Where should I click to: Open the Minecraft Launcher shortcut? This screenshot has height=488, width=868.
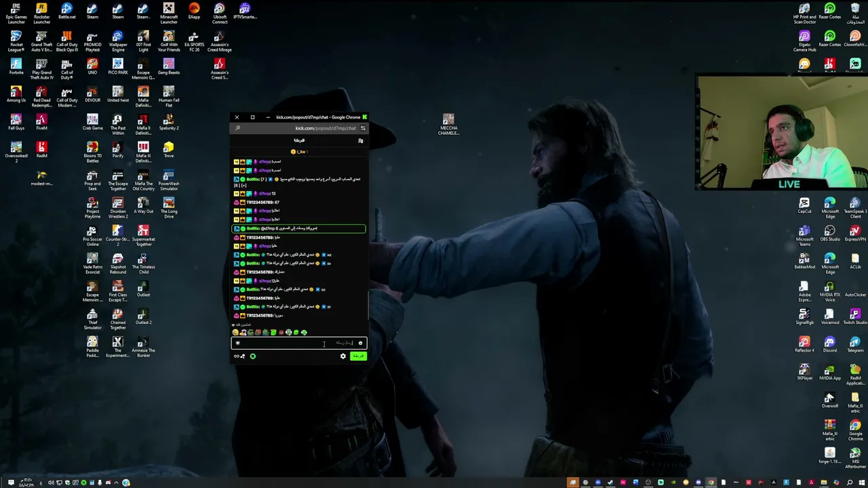coord(169,14)
